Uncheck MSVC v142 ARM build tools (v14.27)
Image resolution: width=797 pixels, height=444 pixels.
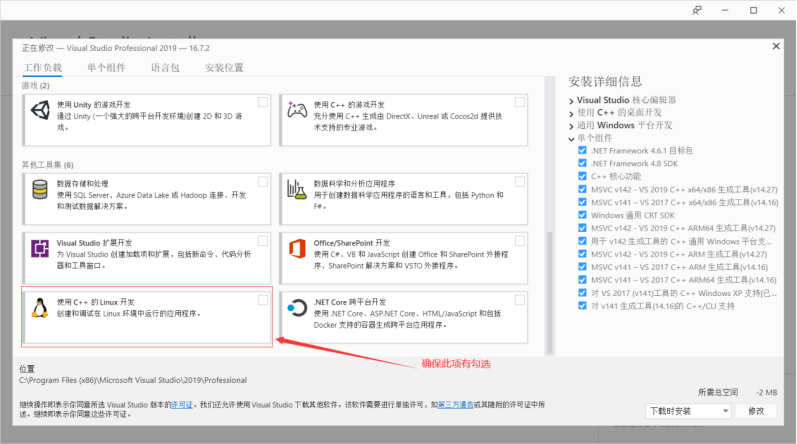coord(583,253)
